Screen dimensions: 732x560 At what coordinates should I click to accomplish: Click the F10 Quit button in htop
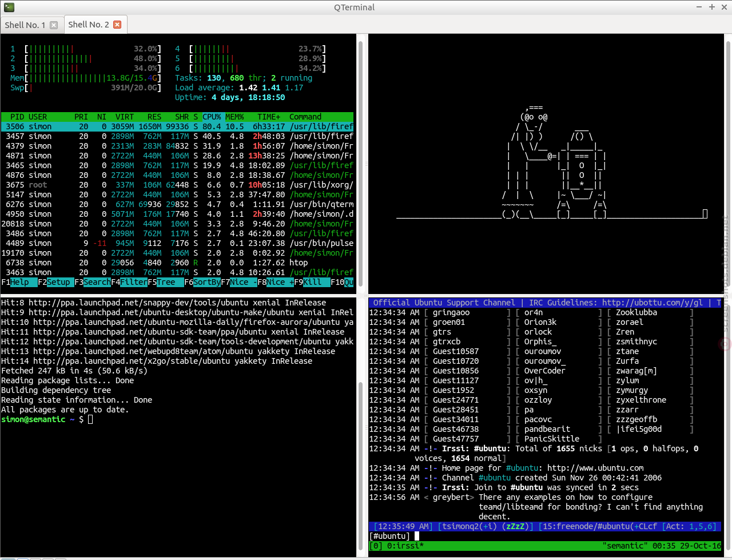(x=342, y=282)
